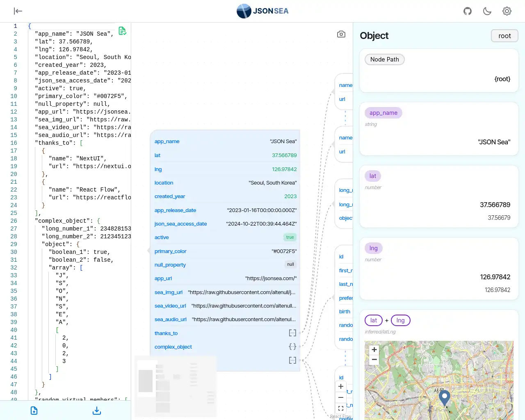Click the active property's true badge
525x420 pixels.
[x=290, y=237]
